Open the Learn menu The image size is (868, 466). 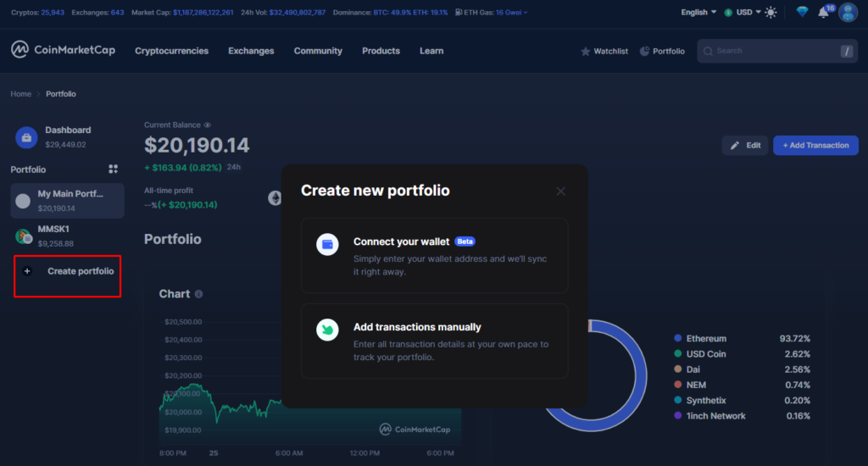click(x=431, y=51)
